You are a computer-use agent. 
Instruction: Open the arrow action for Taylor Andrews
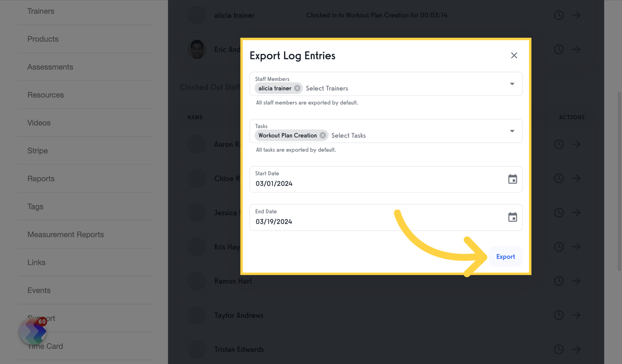point(576,315)
